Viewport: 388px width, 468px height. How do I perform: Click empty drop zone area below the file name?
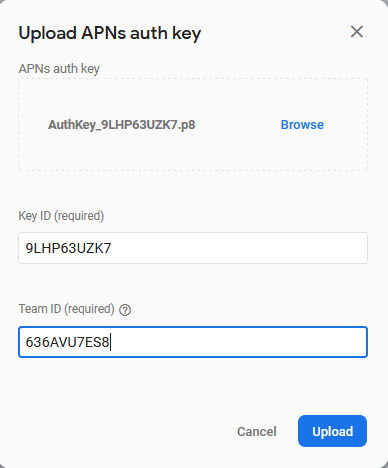tap(193, 152)
